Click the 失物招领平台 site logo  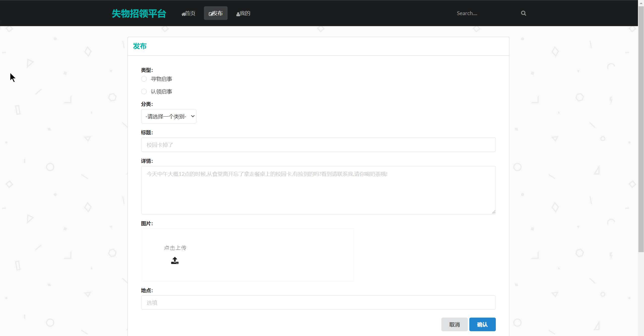(139, 14)
